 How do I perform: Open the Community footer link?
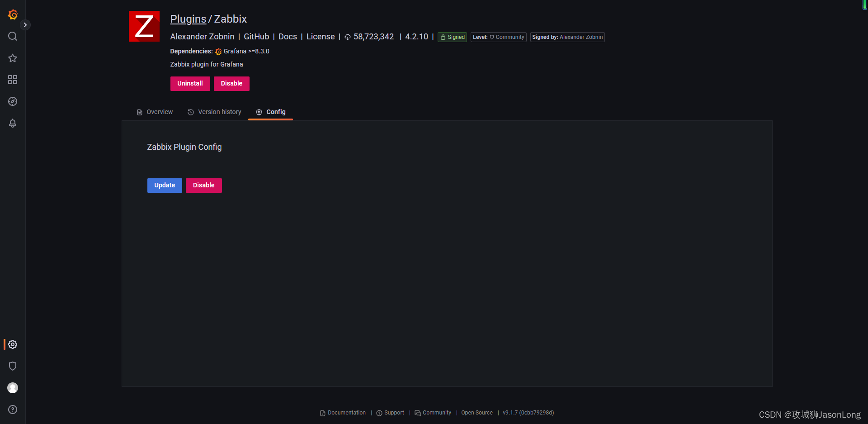click(433, 413)
